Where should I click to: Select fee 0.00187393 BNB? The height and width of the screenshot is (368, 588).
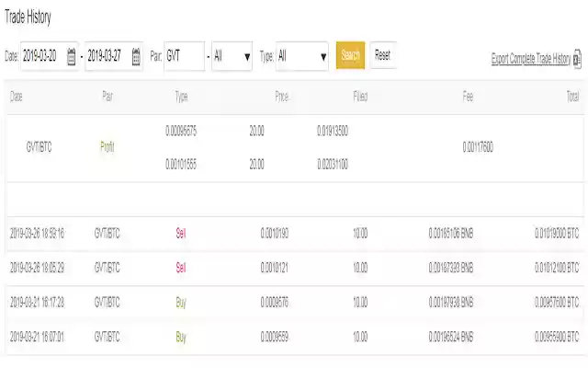(451, 268)
